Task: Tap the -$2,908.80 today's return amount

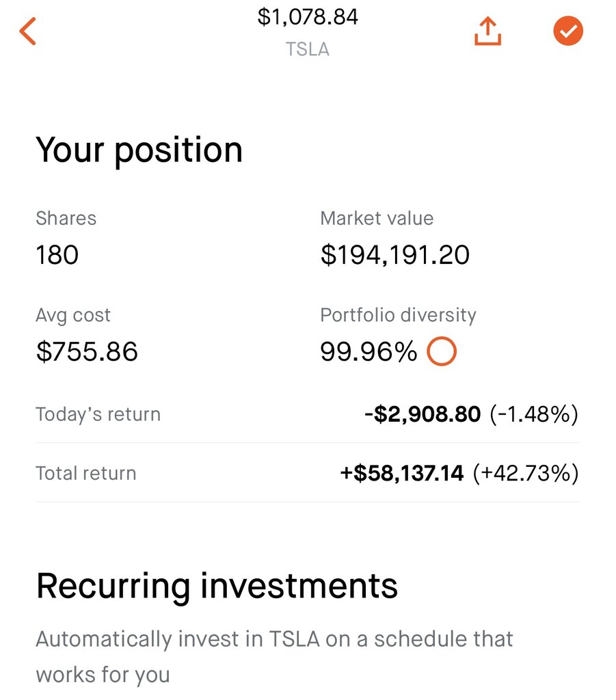Action: coord(423,414)
